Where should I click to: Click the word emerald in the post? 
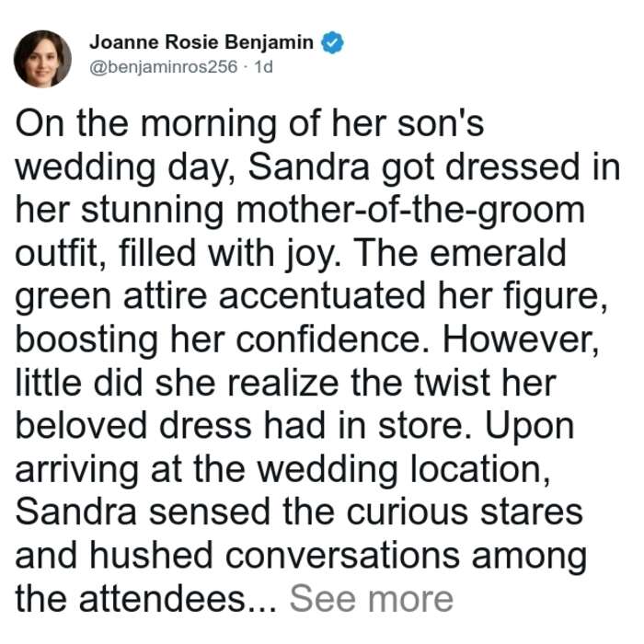pyautogui.click(x=498, y=253)
